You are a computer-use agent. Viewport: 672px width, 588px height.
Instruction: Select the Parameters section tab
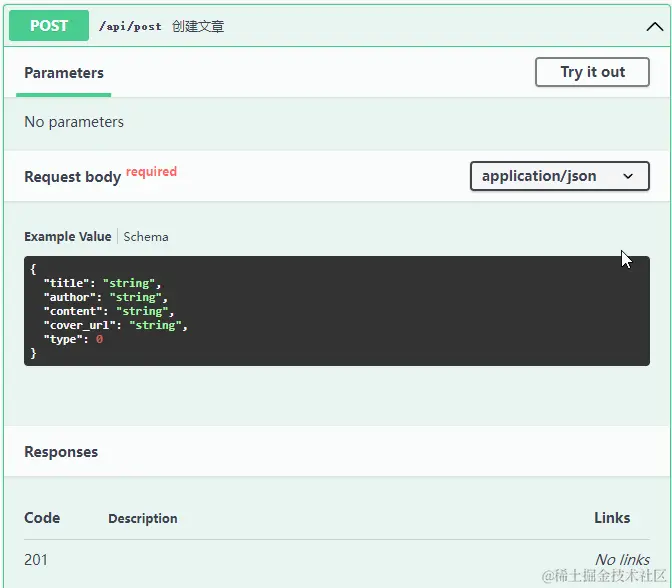64,73
